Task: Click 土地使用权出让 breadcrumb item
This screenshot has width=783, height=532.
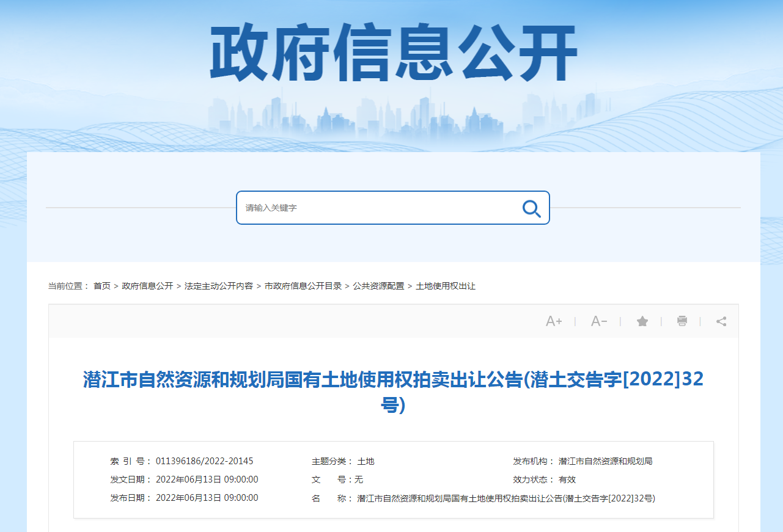Action: tap(446, 286)
